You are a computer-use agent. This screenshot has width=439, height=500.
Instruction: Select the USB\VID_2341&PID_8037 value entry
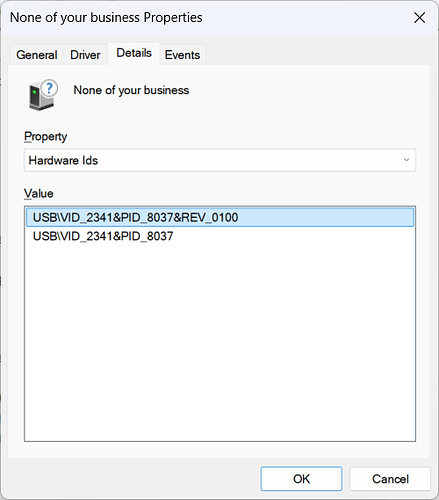[103, 236]
